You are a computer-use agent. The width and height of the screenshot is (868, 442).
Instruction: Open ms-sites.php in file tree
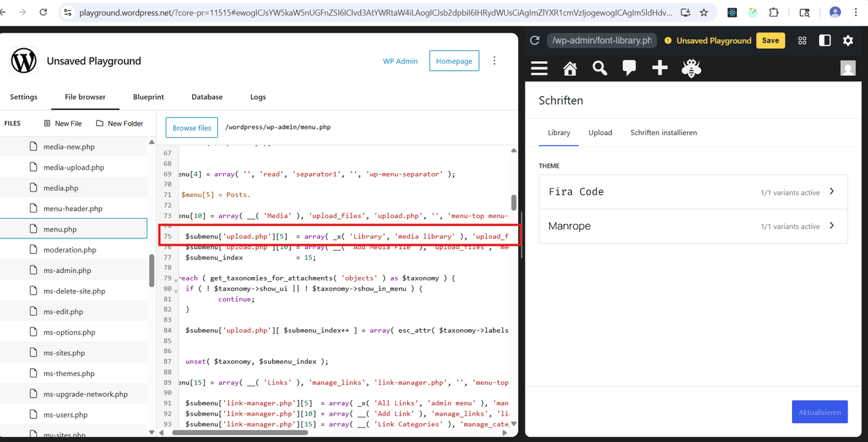pos(73,352)
